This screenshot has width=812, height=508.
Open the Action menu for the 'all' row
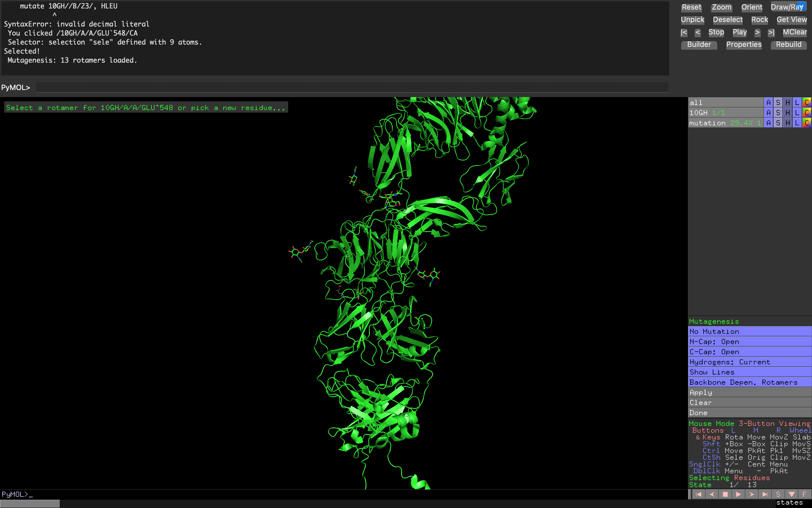(768, 102)
